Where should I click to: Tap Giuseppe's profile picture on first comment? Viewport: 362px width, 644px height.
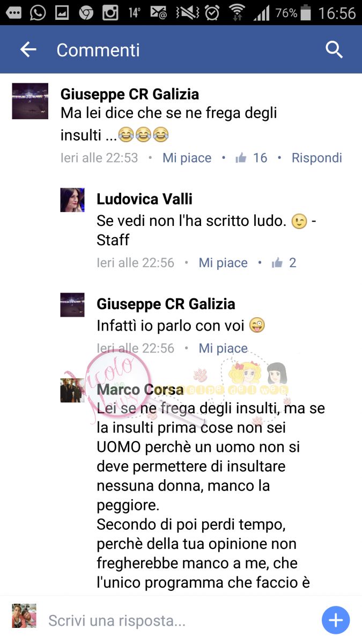coord(30,101)
